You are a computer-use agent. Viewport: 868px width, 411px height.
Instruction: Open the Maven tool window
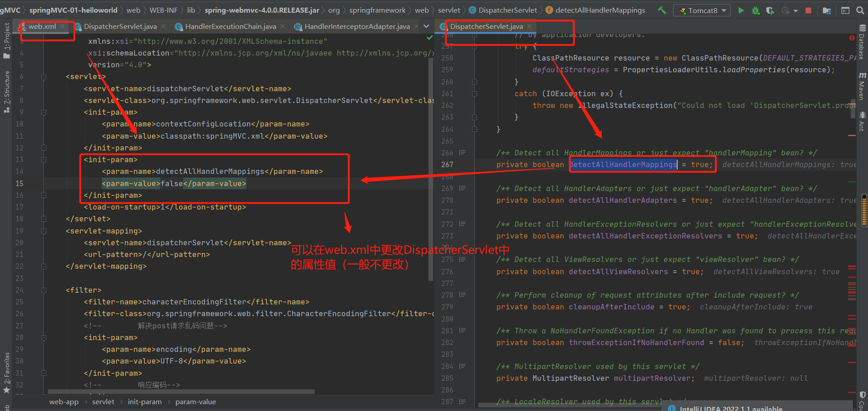pos(862,86)
